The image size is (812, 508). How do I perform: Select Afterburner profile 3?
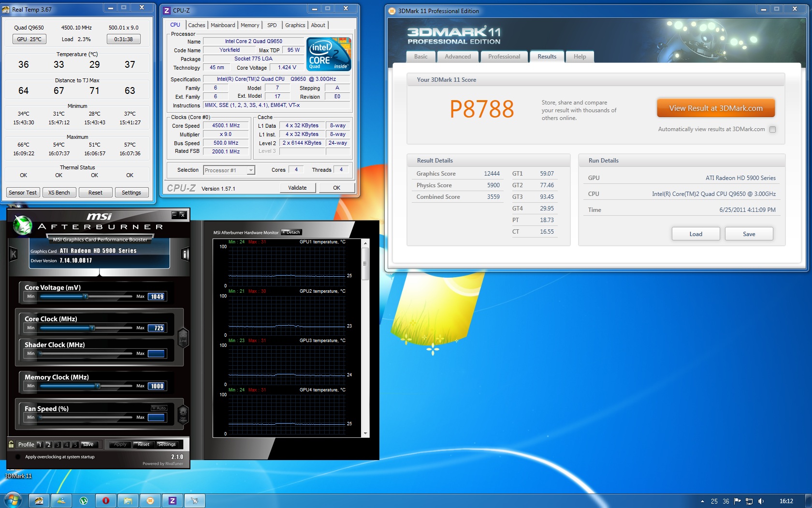coord(58,445)
